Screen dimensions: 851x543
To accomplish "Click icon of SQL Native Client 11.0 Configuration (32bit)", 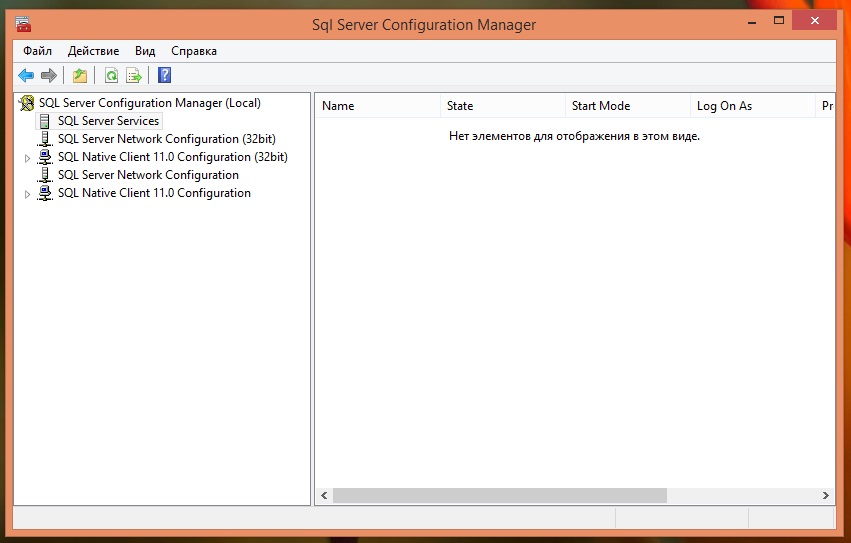I will tap(45, 157).
